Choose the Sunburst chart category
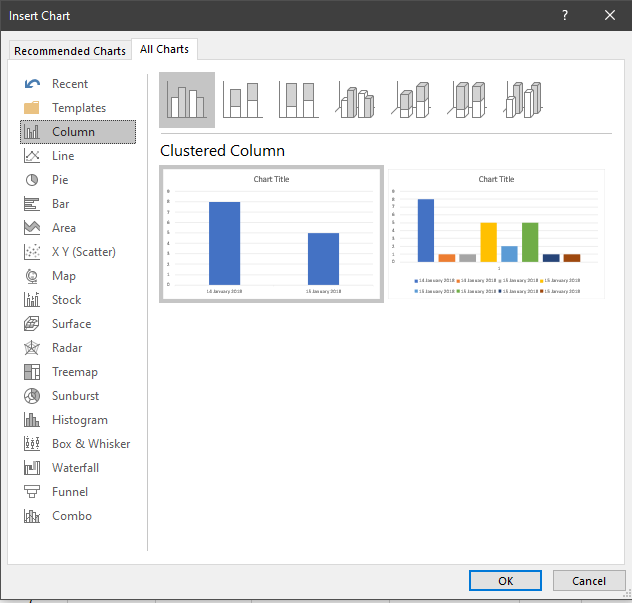 click(x=78, y=396)
